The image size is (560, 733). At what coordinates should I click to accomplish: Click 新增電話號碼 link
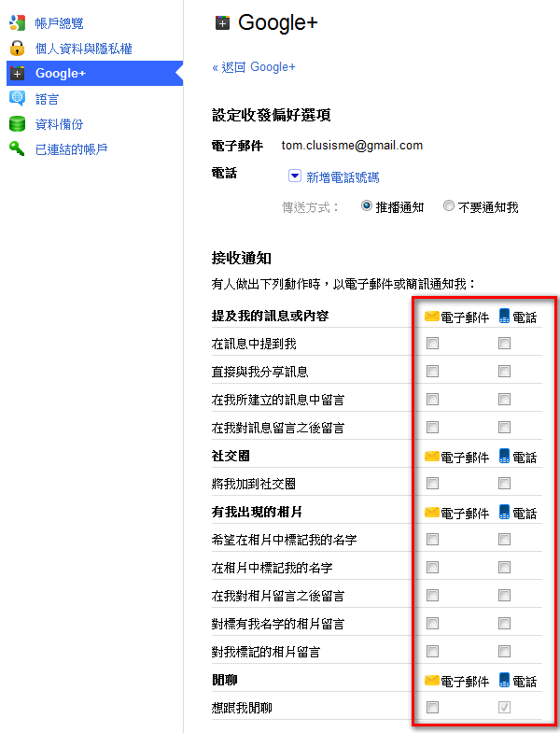[343, 177]
